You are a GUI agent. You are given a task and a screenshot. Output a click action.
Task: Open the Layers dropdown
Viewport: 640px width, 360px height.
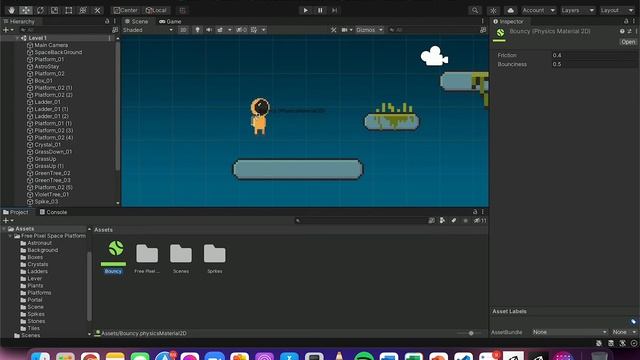tap(577, 10)
